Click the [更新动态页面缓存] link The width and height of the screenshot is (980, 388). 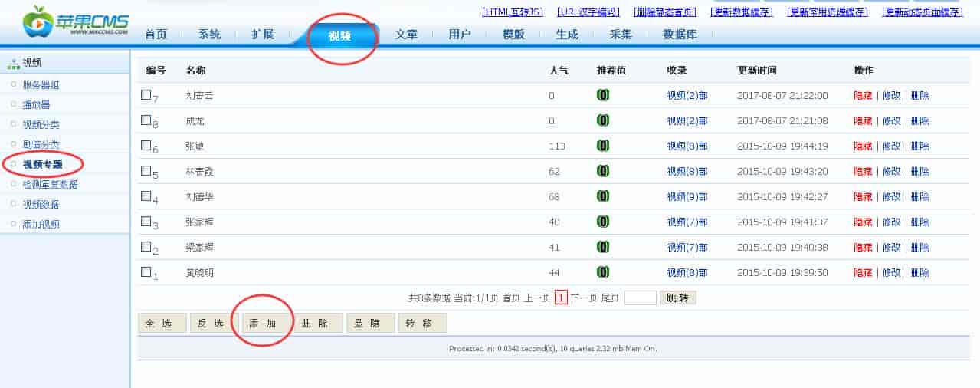pos(923,12)
